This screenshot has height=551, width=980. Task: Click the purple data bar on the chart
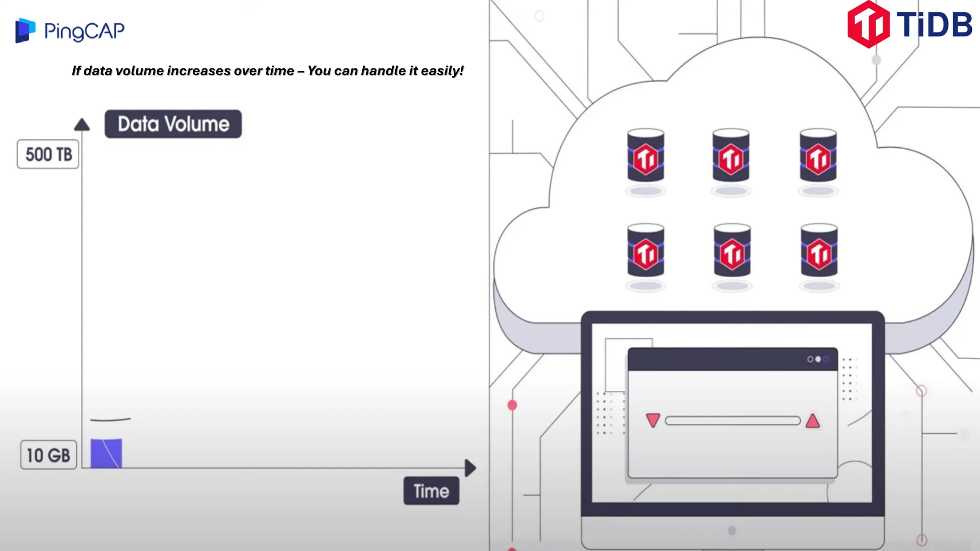click(106, 453)
